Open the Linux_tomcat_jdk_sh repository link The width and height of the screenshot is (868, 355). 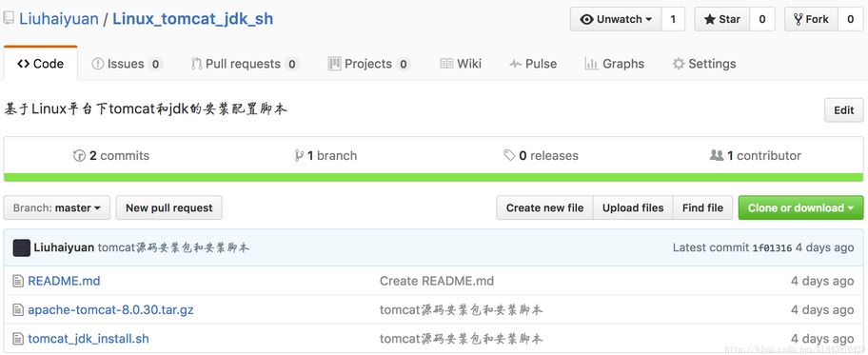pyautogui.click(x=192, y=19)
